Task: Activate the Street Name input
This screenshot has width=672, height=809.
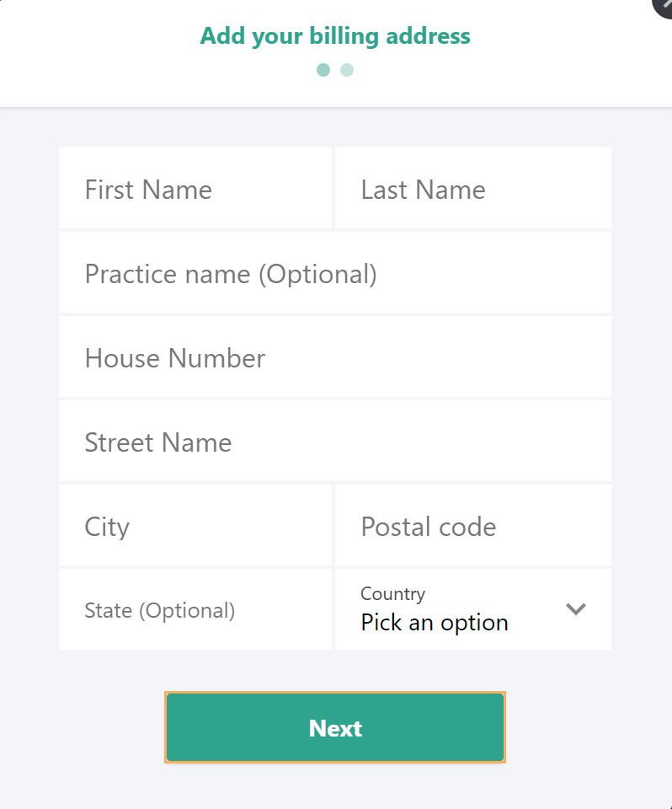Action: [335, 441]
